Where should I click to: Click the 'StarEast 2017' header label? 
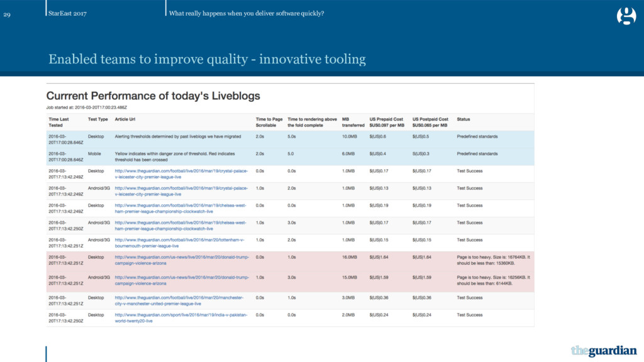click(x=67, y=14)
